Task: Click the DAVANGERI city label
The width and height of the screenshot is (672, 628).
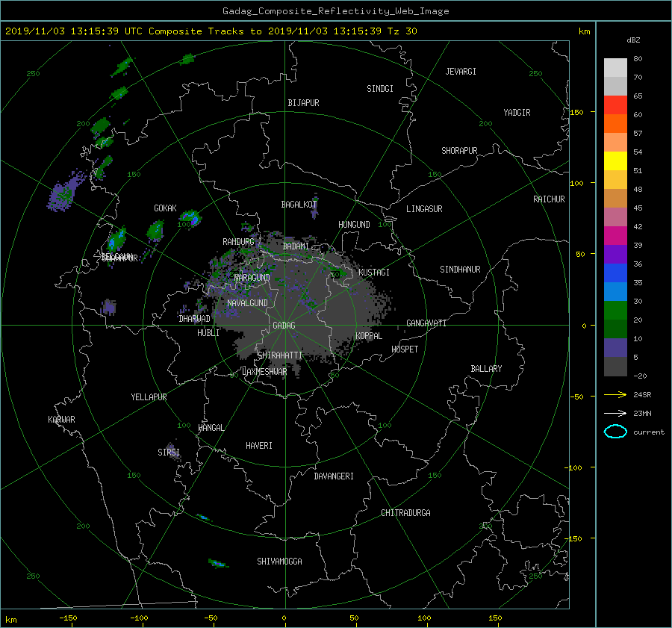Action: pyautogui.click(x=334, y=476)
